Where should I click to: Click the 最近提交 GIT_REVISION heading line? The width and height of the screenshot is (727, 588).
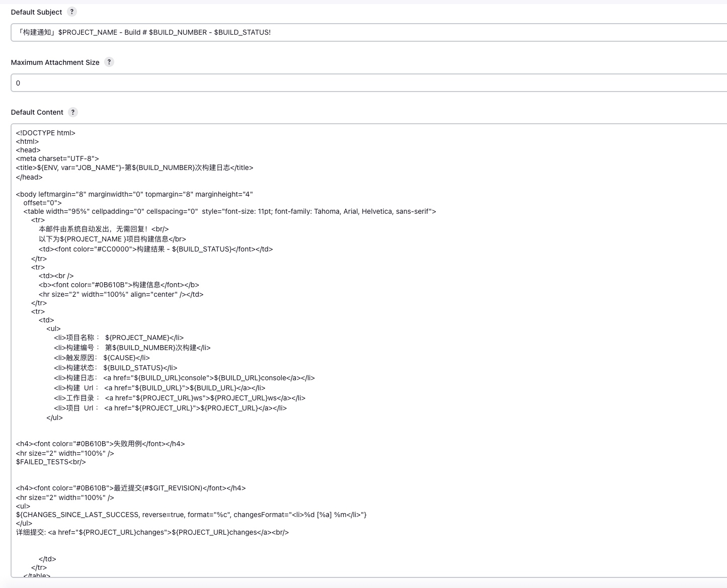[x=131, y=488]
